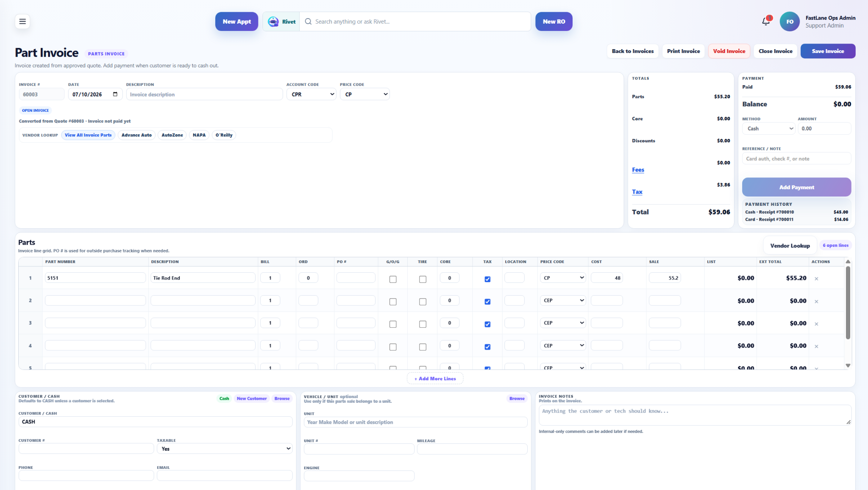Open the FO user avatar
Screen dimensions: 868x490
tap(790, 22)
